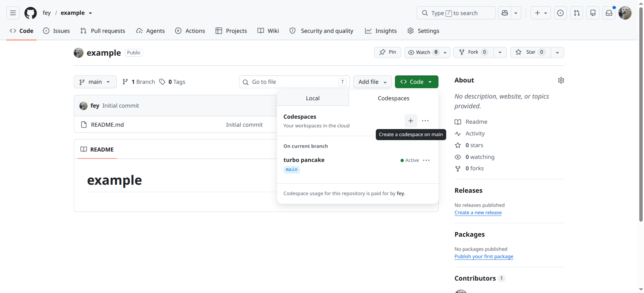Open the 1 Branch link
The height and width of the screenshot is (293, 644).
pyautogui.click(x=138, y=82)
